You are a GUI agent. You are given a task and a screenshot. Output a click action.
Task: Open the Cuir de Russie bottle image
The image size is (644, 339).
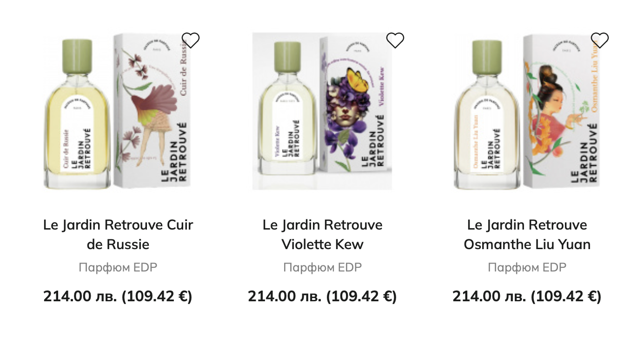pyautogui.click(x=77, y=114)
